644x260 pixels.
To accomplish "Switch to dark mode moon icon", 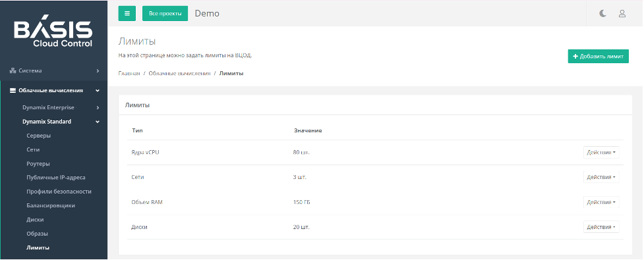I will tap(602, 14).
